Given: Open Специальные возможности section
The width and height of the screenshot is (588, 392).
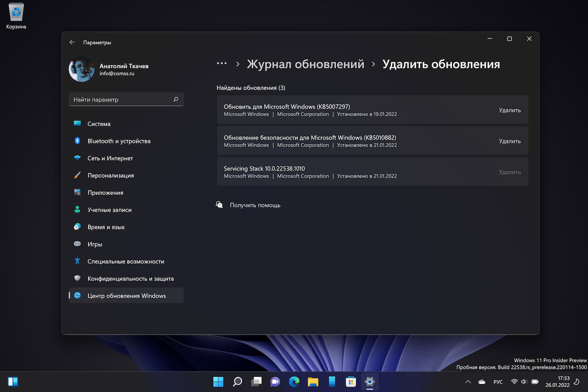Looking at the screenshot, I should point(126,261).
